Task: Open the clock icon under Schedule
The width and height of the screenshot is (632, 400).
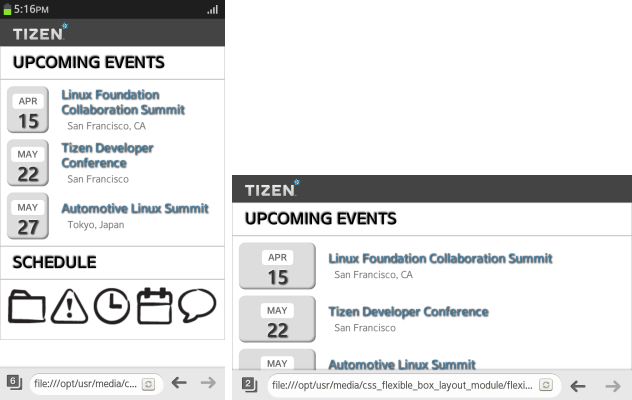Action: click(111, 306)
